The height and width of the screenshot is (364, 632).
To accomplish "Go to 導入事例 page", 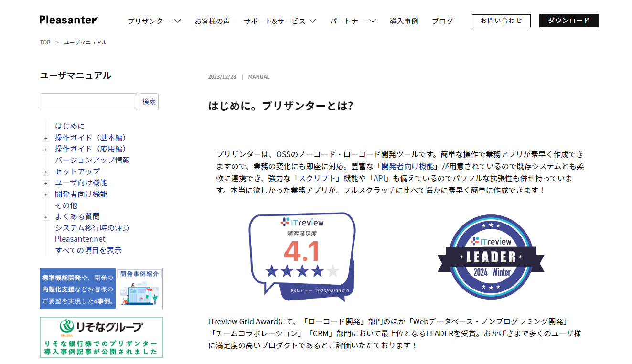I will point(404,21).
